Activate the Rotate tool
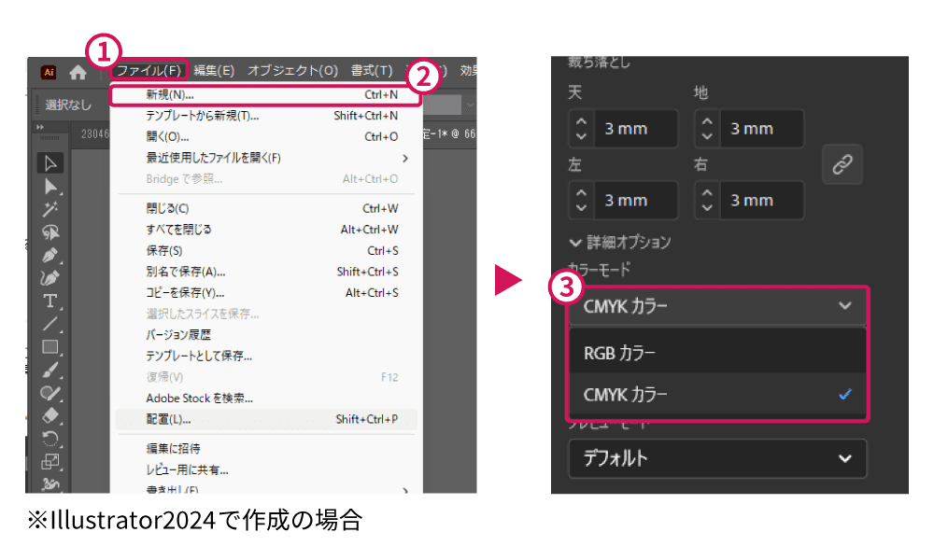Viewport: 934px width, 560px height. 50,439
